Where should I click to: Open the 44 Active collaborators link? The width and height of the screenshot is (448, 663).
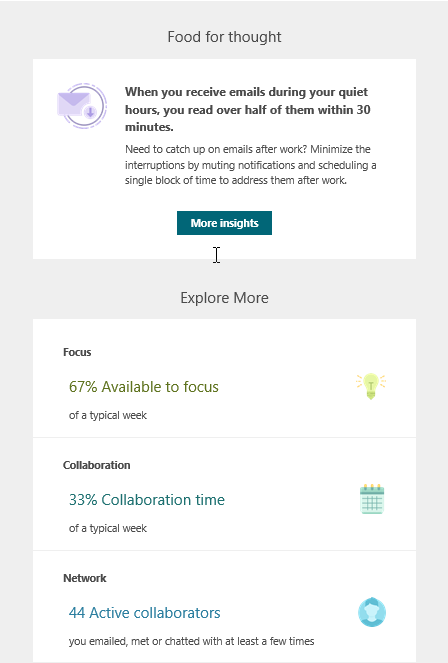tap(145, 613)
